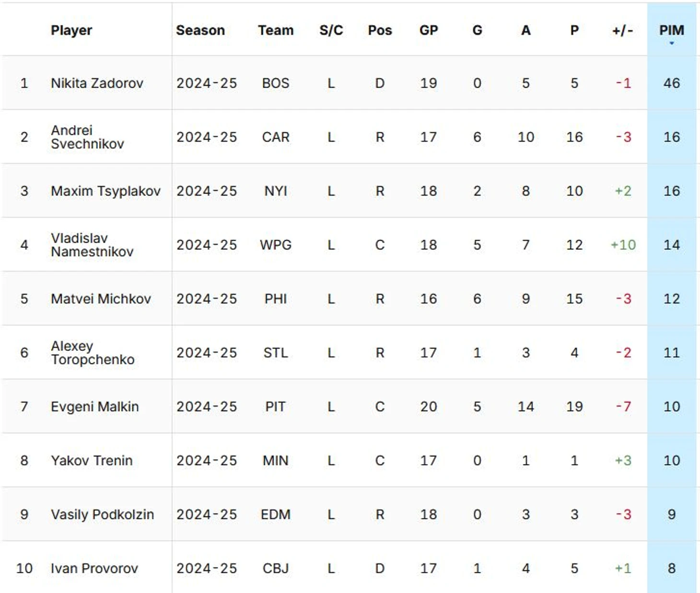Click Matvei Michkov name

(101, 299)
